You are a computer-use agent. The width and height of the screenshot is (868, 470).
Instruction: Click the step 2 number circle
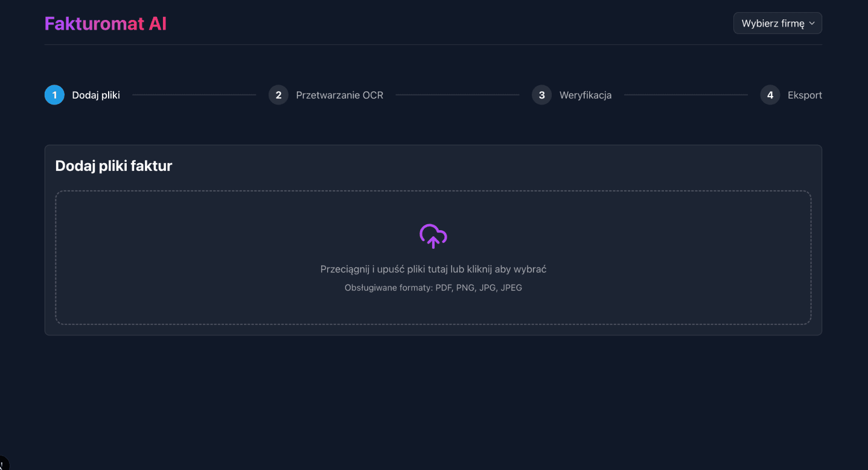278,95
